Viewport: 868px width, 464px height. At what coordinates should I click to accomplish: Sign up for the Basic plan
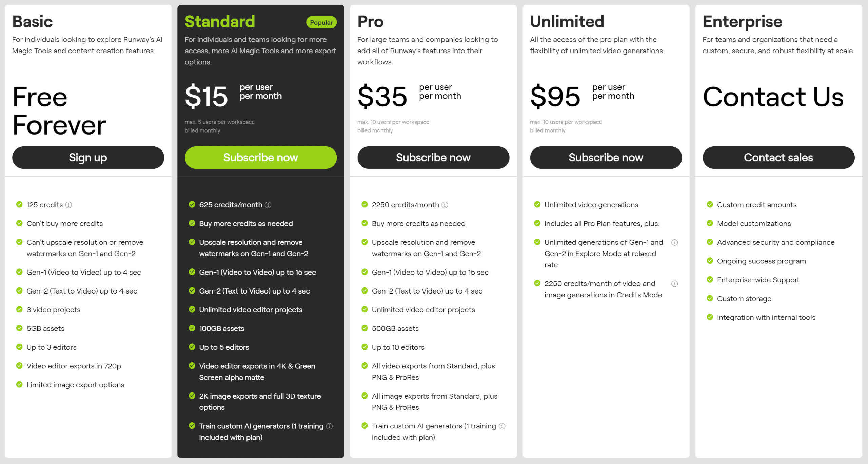pos(88,158)
